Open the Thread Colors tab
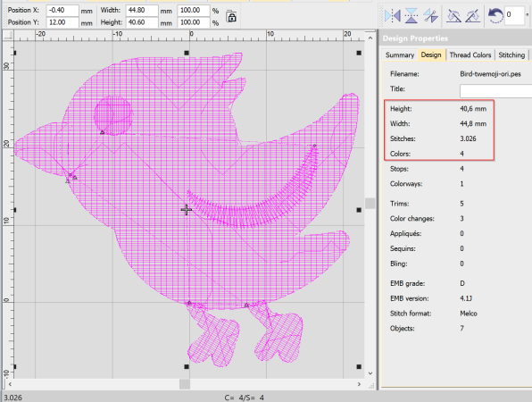Viewport: 532px width, 402px height. point(470,55)
